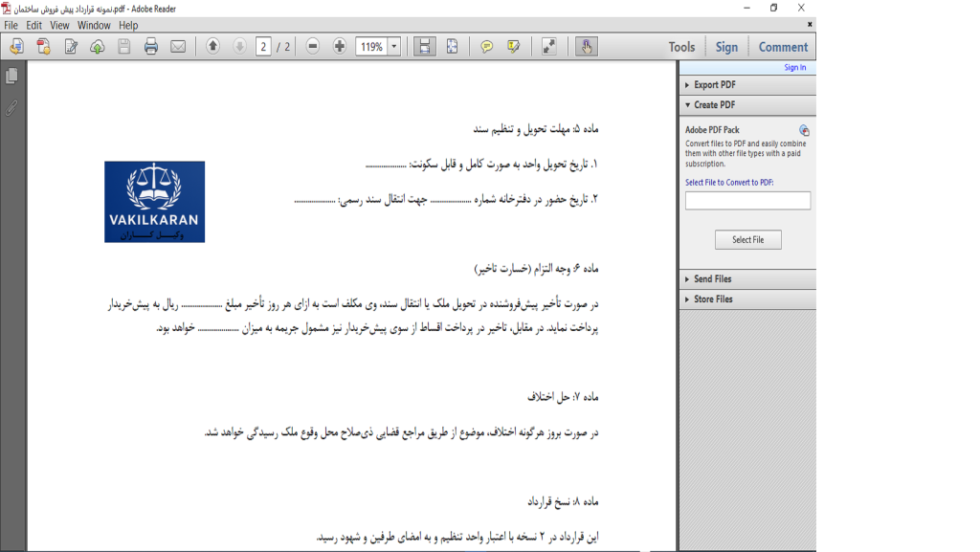Toggle scrolling page fit-width mode
Viewport: 980px width, 552px height.
click(425, 47)
